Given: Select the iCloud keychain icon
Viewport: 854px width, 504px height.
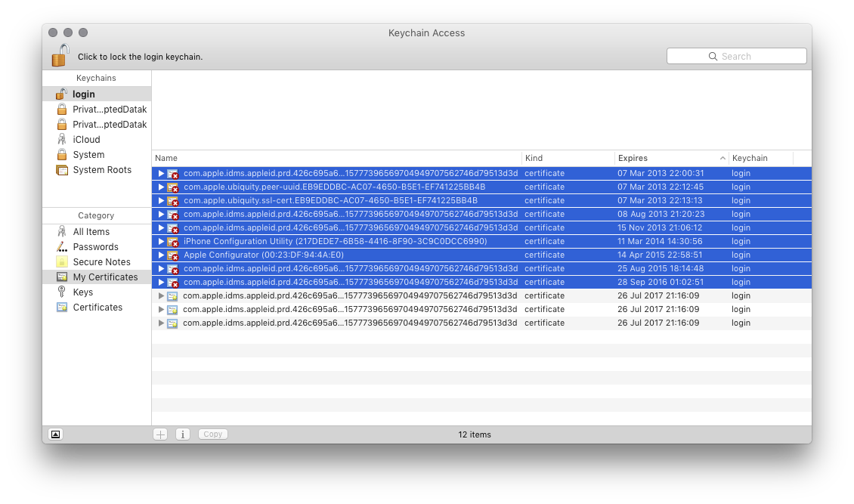Looking at the screenshot, I should point(61,139).
